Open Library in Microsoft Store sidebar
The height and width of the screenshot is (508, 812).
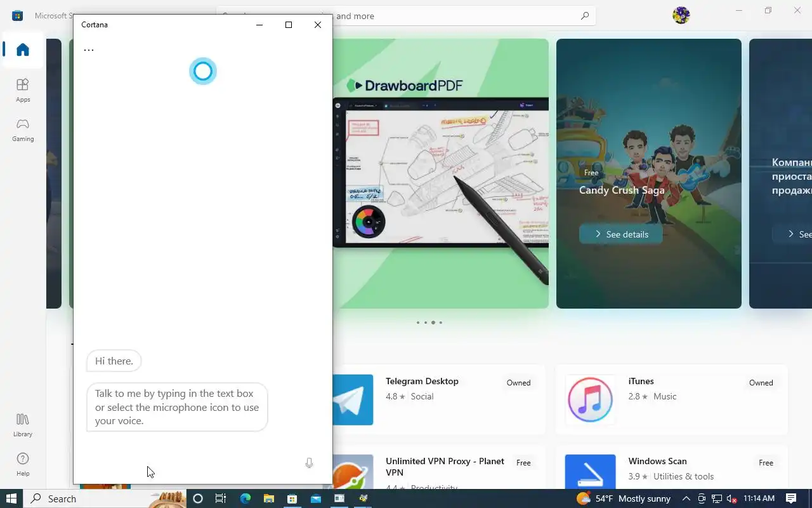coord(23,424)
